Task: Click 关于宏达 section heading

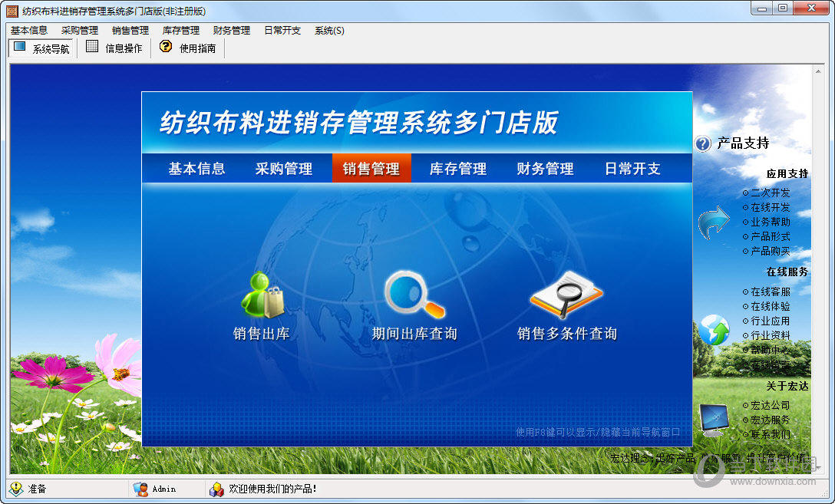Action: 787,386
